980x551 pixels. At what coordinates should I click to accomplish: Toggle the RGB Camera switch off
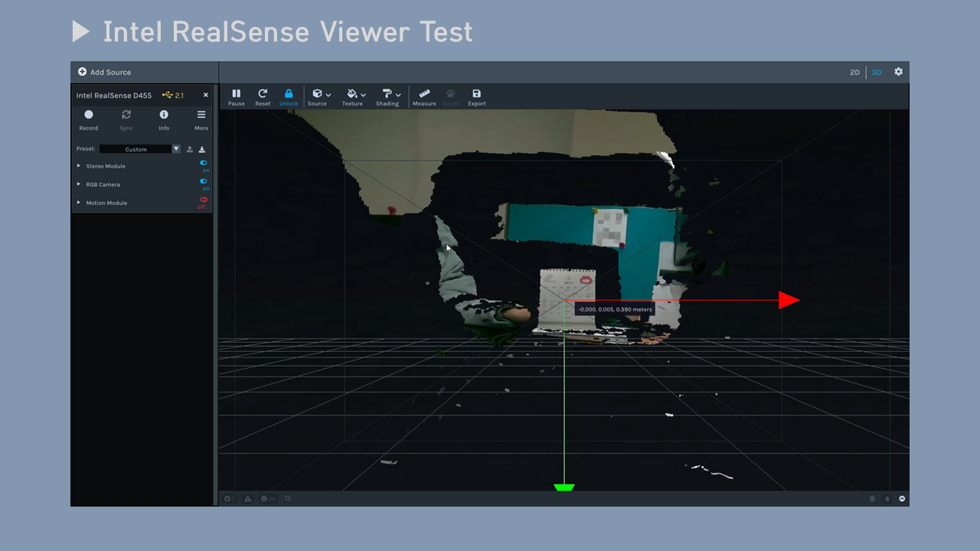coord(204,181)
